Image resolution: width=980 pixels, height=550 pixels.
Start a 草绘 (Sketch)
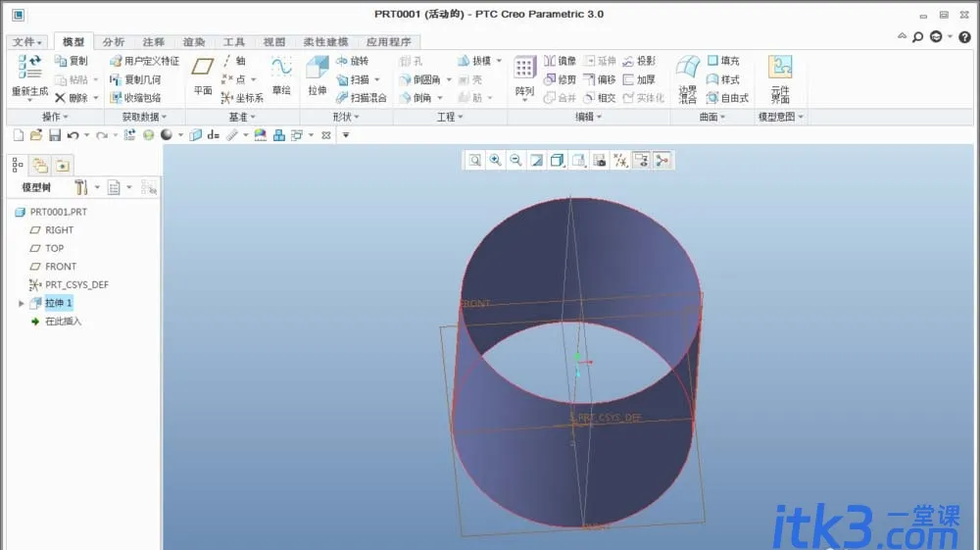pyautogui.click(x=281, y=76)
